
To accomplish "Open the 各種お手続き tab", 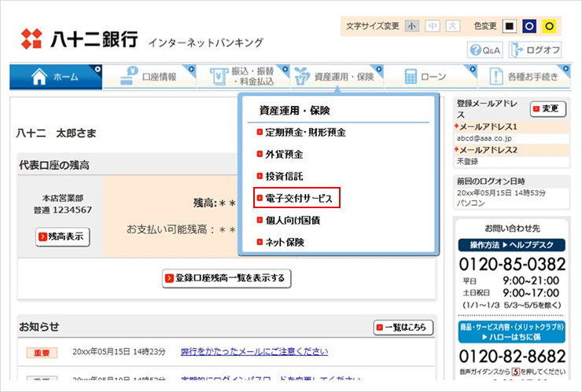I will click(525, 77).
